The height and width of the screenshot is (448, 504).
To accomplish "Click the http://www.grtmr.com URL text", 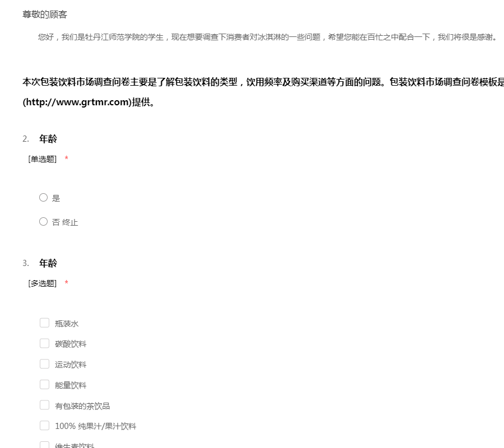I will (x=77, y=102).
